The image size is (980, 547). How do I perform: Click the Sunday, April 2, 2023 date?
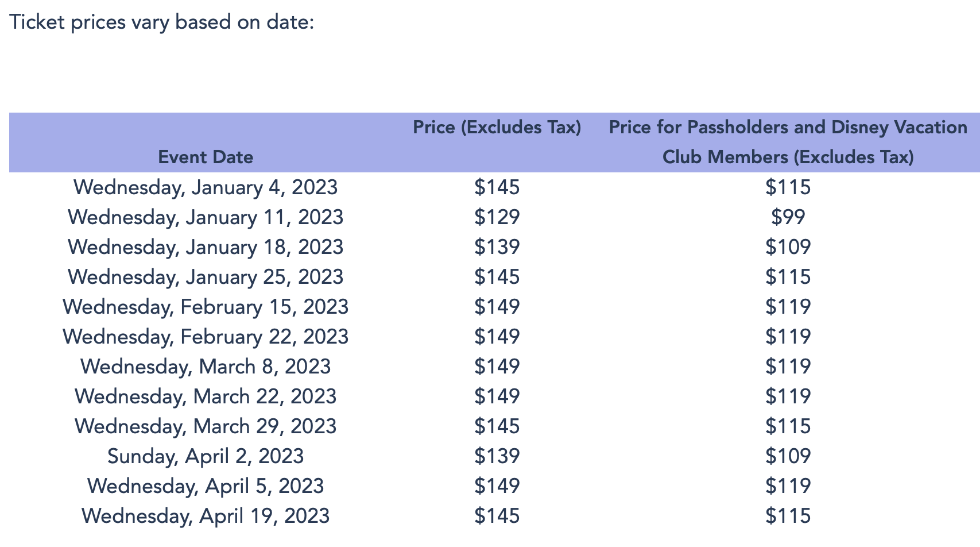click(206, 456)
